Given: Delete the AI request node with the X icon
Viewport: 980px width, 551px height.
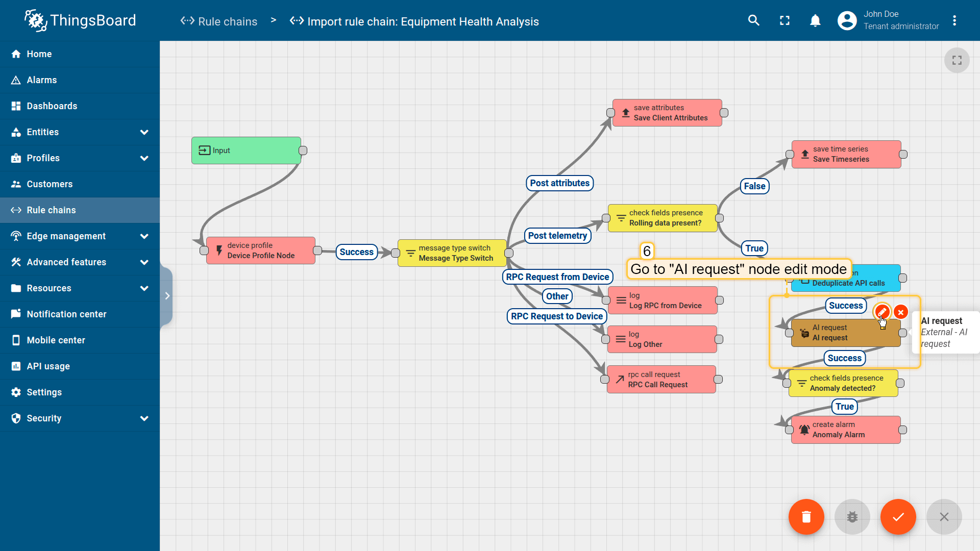Looking at the screenshot, I should [901, 312].
